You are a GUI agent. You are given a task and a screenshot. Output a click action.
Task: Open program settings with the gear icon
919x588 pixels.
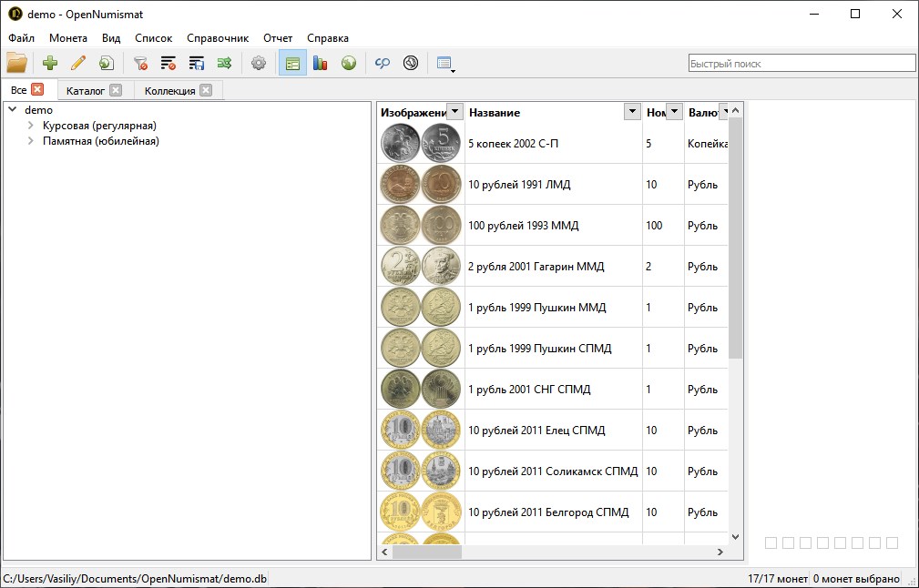tap(258, 63)
